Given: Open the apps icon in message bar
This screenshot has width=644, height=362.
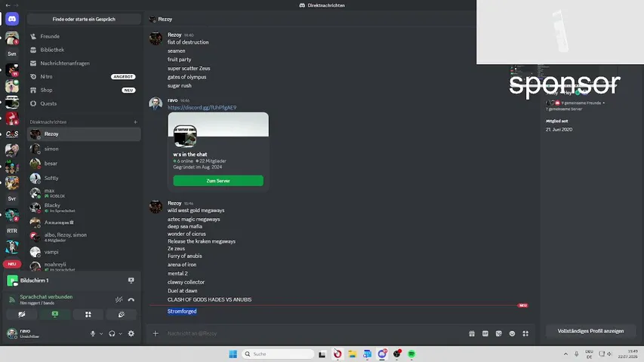Looking at the screenshot, I should click(x=525, y=333).
